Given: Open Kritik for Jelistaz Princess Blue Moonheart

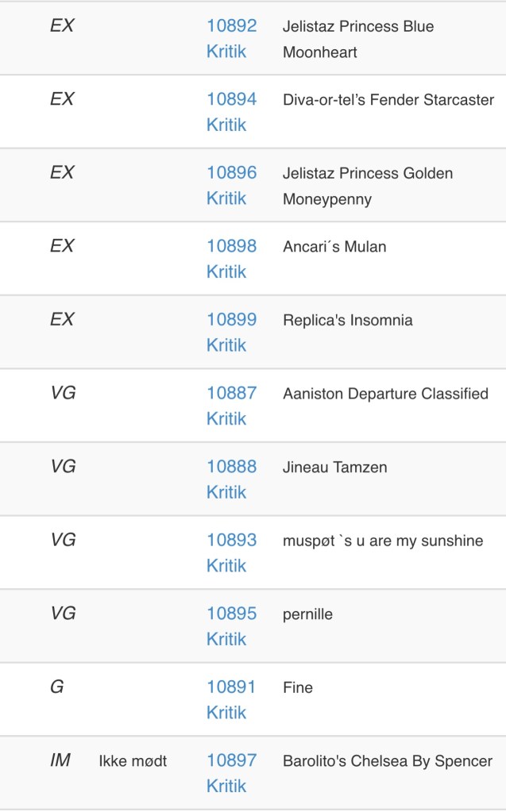Looking at the screenshot, I should click(226, 52).
